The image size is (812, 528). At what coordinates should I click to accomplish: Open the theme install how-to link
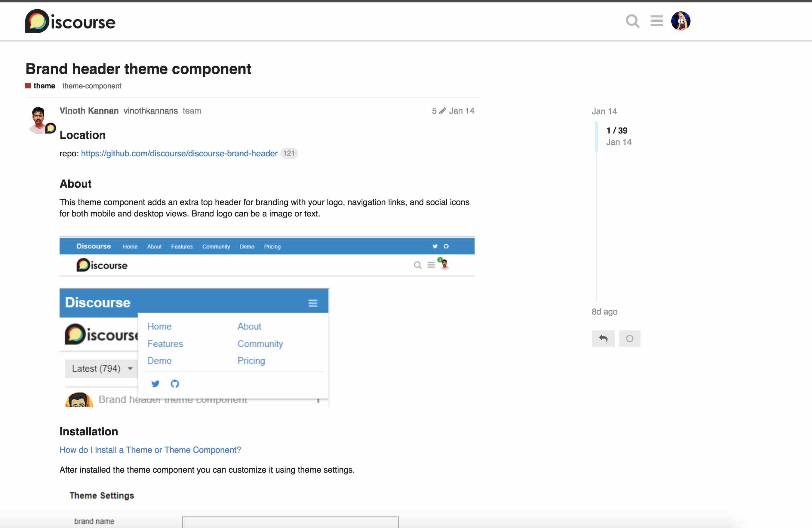point(150,450)
